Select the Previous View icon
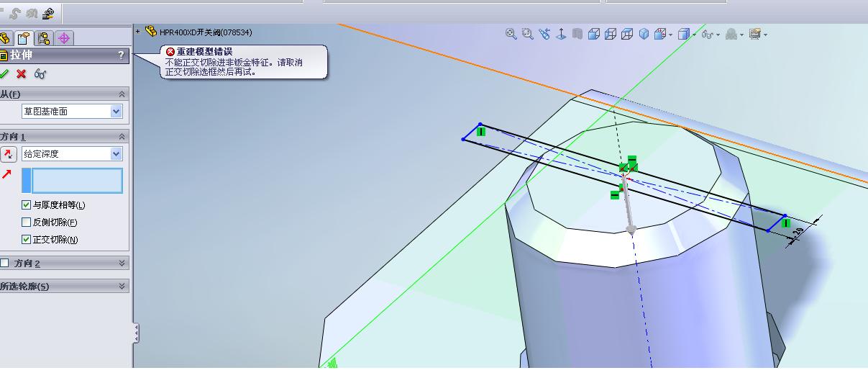 click(x=544, y=34)
